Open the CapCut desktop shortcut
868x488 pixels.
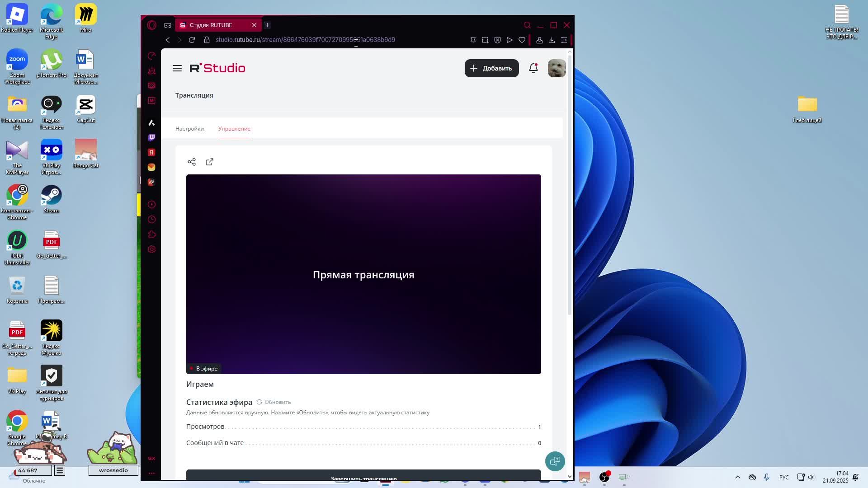click(x=85, y=108)
